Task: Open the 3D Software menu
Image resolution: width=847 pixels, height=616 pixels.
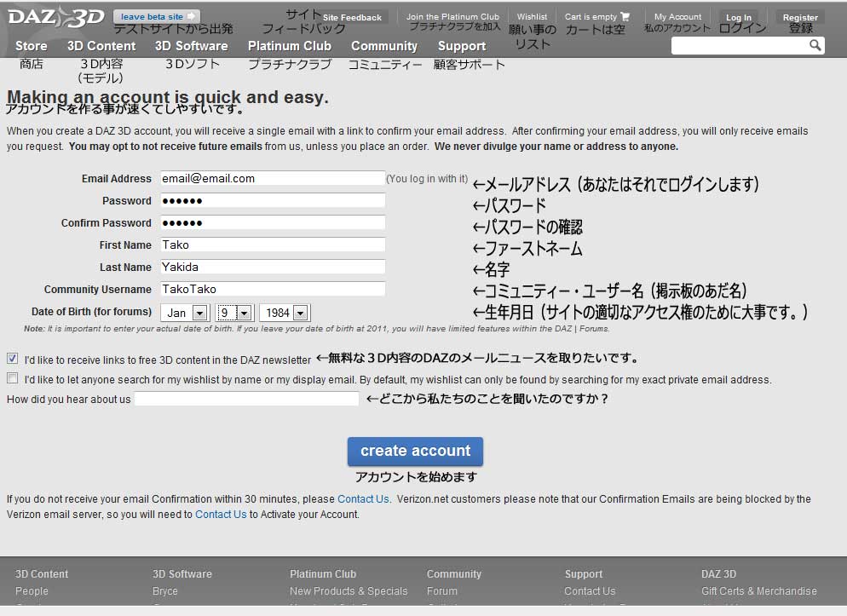Action: click(191, 46)
